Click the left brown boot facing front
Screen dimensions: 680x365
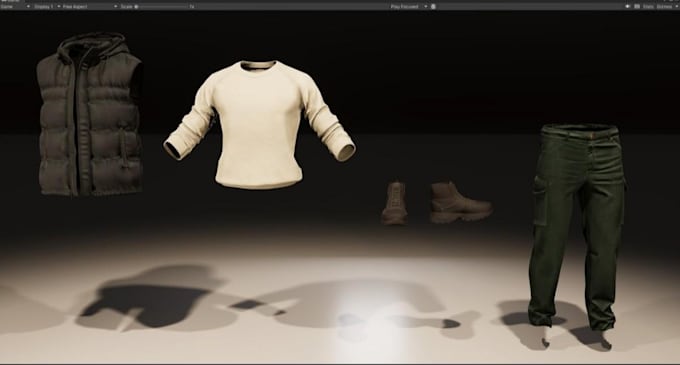point(395,203)
